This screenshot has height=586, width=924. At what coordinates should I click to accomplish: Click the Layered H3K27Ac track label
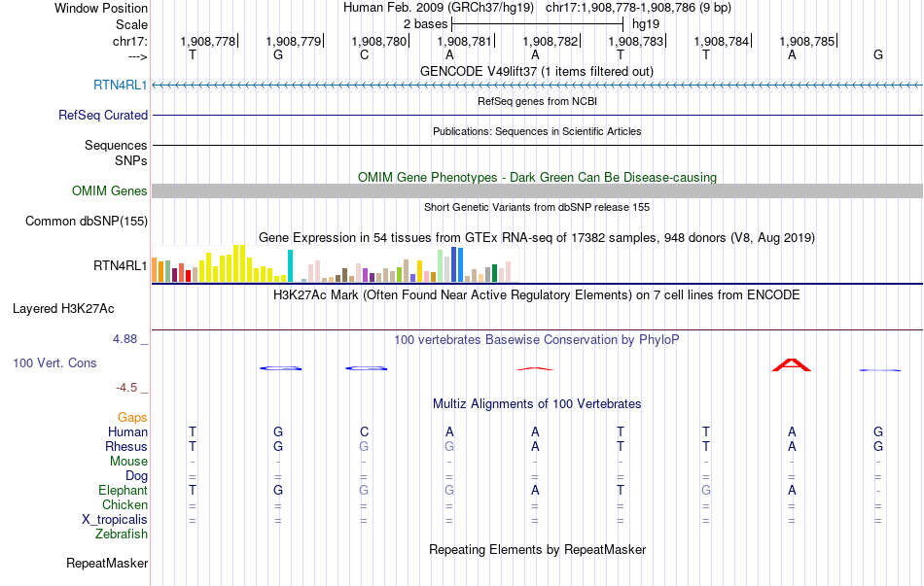[x=63, y=309]
